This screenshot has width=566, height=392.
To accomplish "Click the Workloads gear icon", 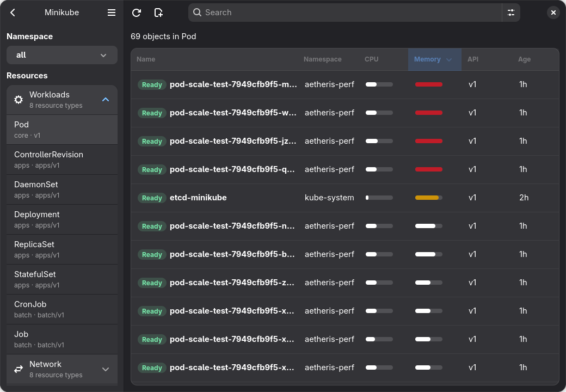I will point(19,100).
